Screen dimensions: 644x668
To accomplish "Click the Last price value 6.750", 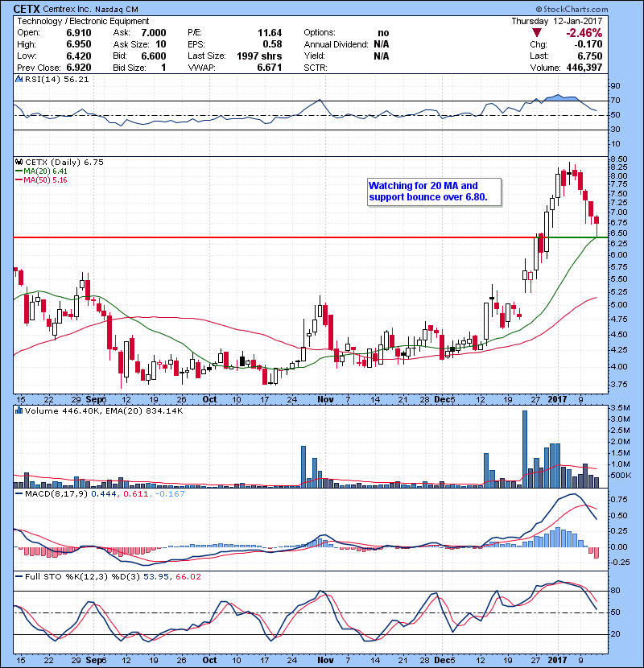I will click(590, 56).
